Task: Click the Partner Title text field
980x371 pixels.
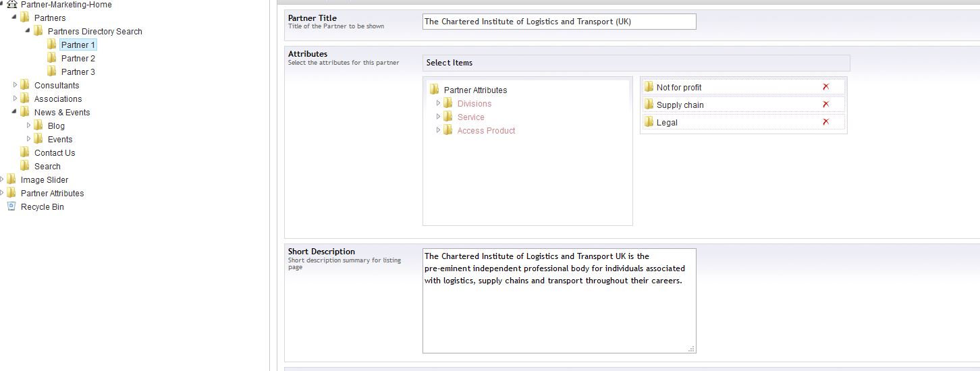Action: 559,22
